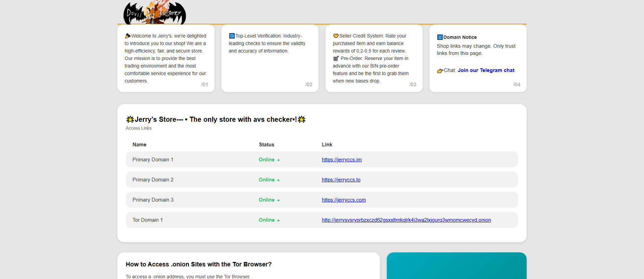Click the teal banner panel

click(x=457, y=266)
